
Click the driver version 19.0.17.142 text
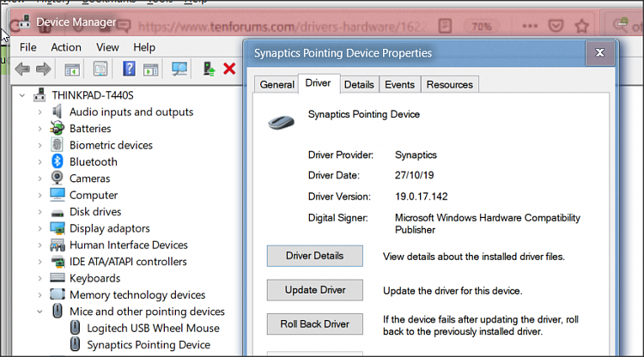(x=422, y=197)
